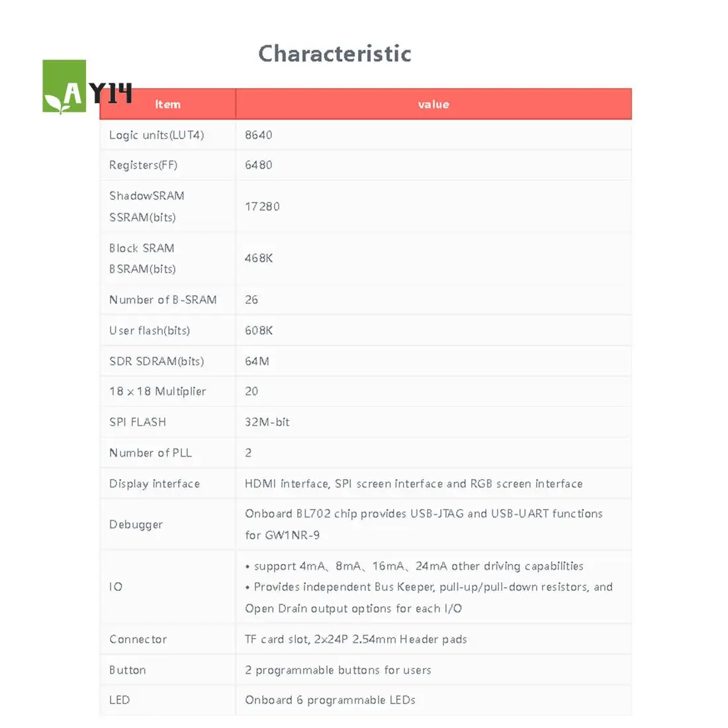This screenshot has height=728, width=728.
Task: Click the Characteristic heading
Action: pyautogui.click(x=334, y=54)
